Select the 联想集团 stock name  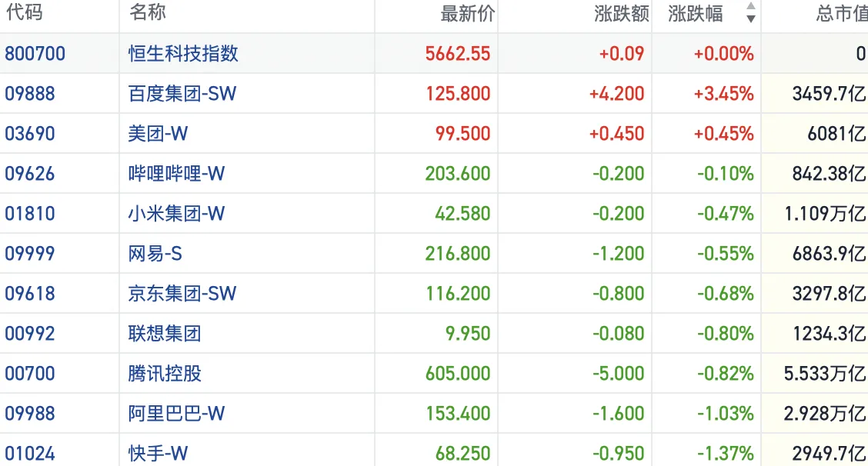point(165,334)
